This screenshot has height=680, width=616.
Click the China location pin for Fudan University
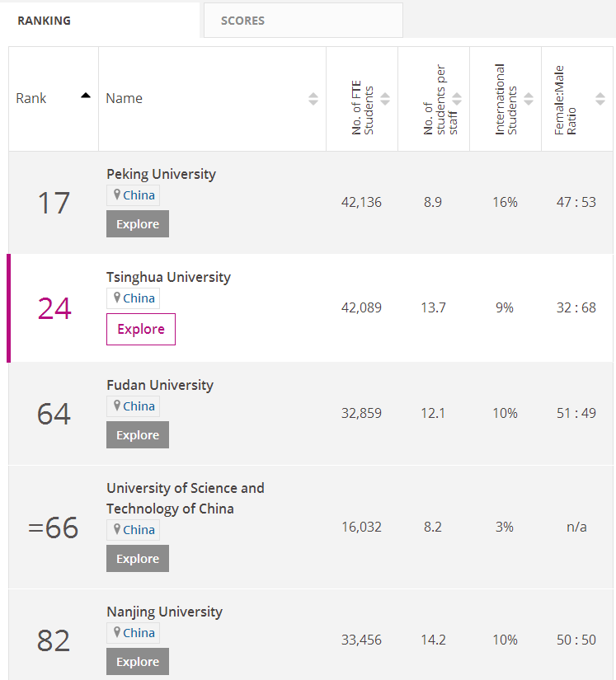[133, 406]
